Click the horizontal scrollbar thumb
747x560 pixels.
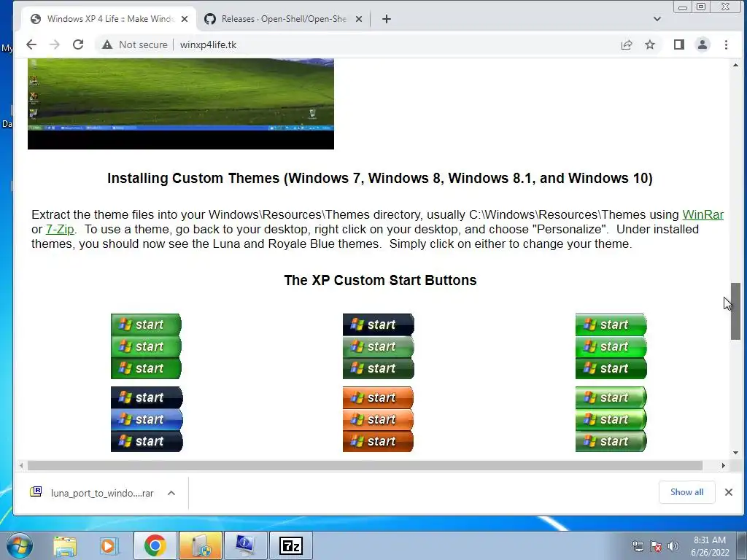[x=365, y=465]
